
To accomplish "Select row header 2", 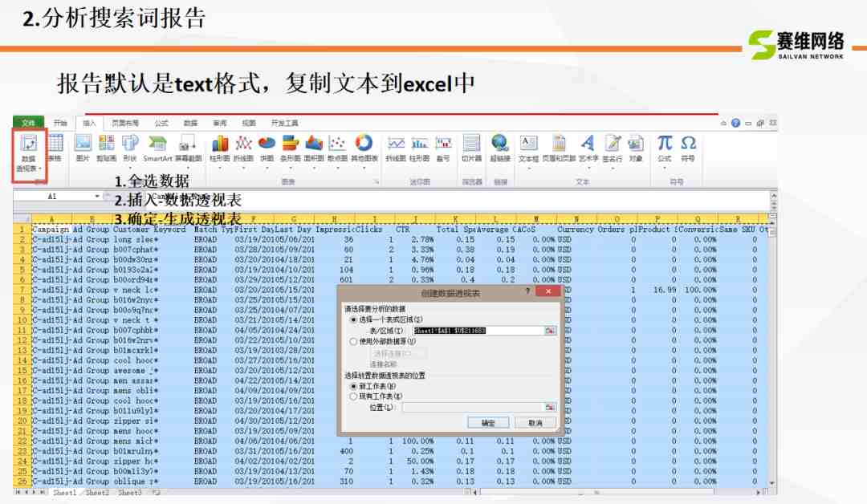I will point(22,239).
